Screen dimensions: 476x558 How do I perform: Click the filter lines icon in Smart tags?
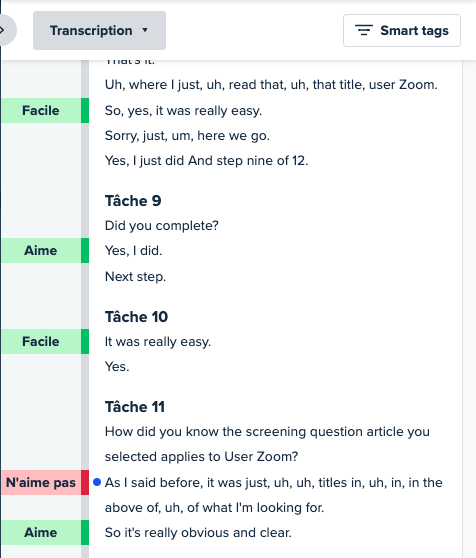tap(364, 30)
